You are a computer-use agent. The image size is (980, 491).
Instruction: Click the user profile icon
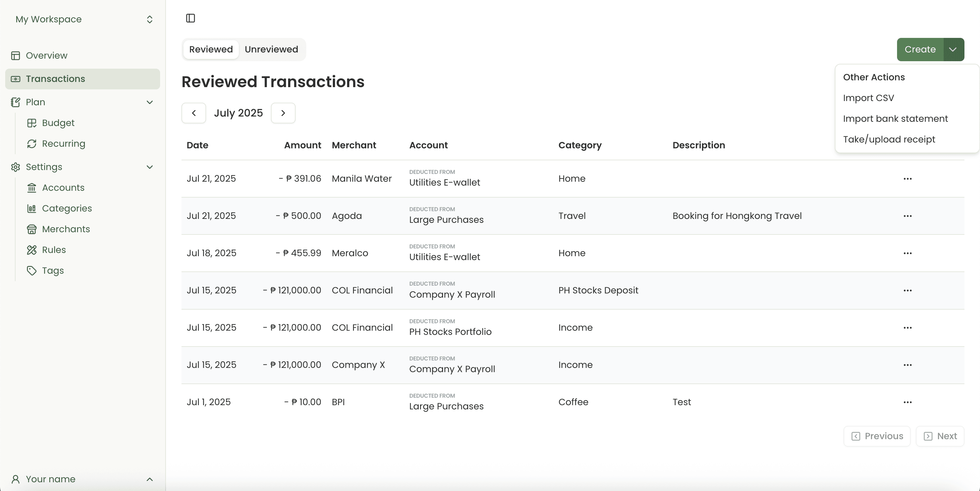[x=16, y=479]
